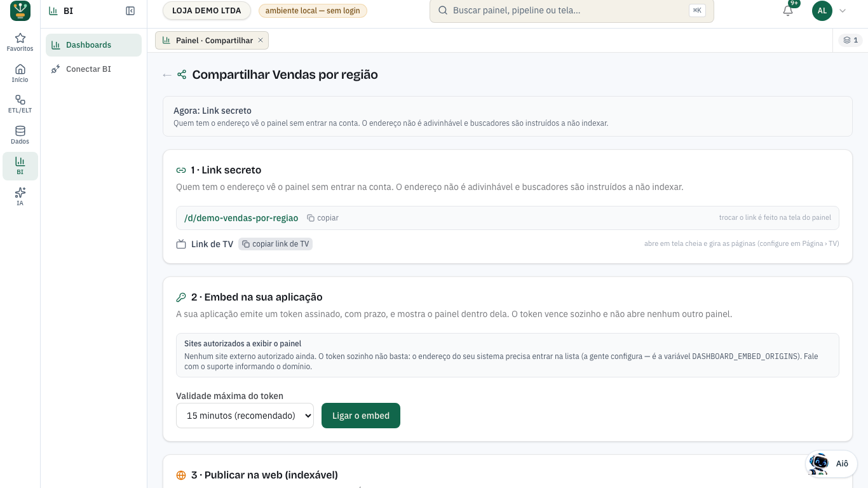Click the /d/demo-vendas-por-regiao link

tap(241, 218)
